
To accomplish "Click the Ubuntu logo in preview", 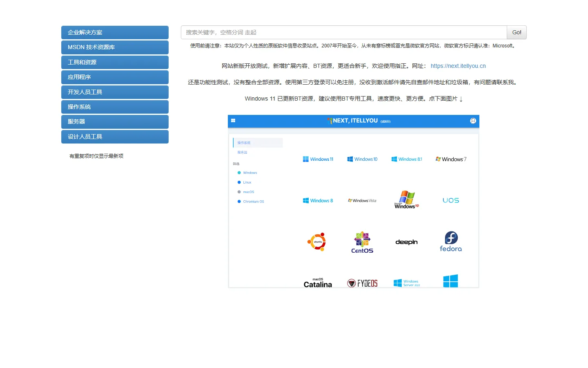I will (x=318, y=242).
